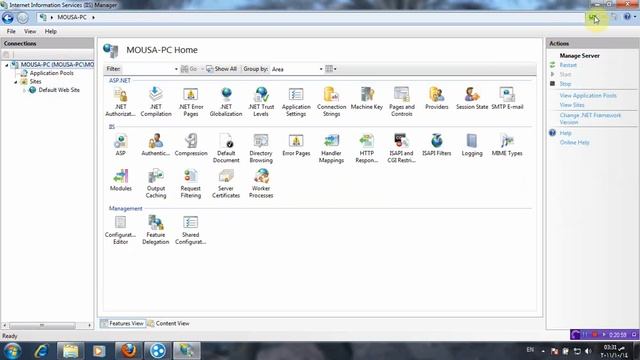
Task: Click the Connections pane horizontal scrollbar
Action: (x=47, y=325)
